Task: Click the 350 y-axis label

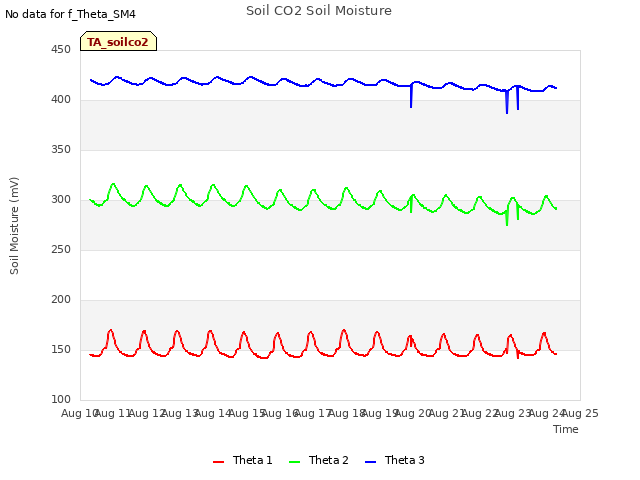Action: pos(61,150)
